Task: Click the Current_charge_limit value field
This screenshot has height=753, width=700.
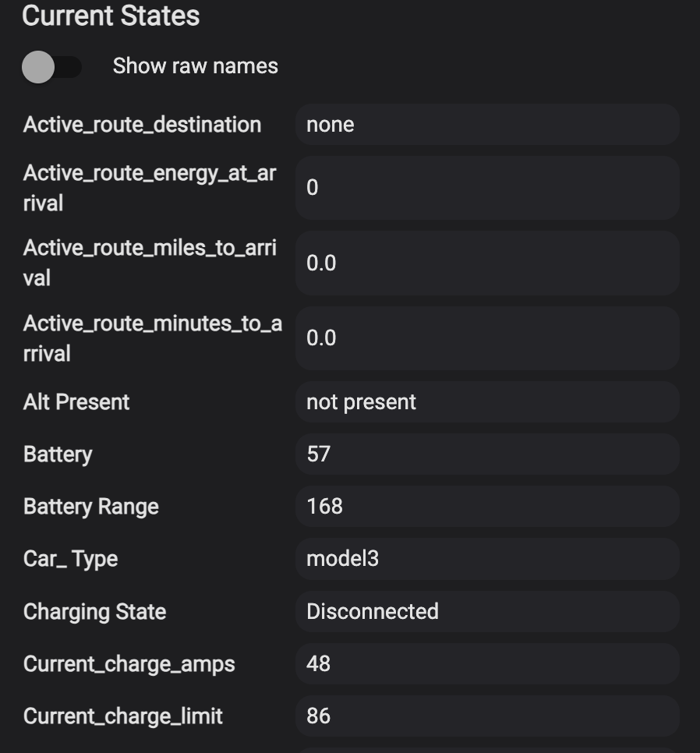Action: (486, 716)
